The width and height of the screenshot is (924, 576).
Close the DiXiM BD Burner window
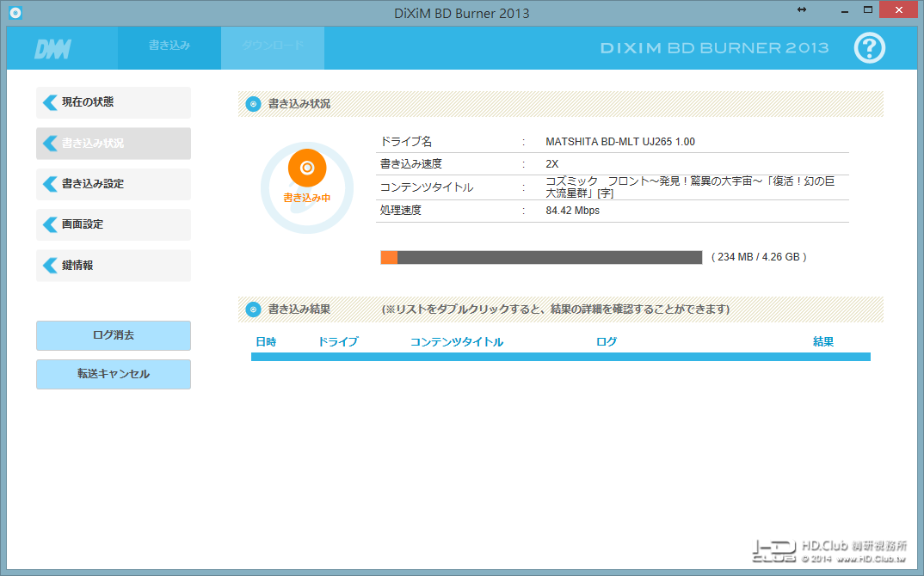coord(899,10)
